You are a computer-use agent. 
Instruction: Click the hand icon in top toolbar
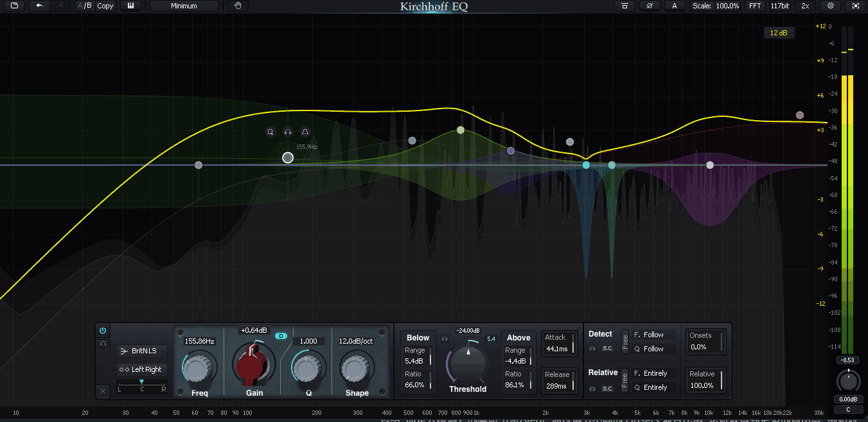coord(238,6)
